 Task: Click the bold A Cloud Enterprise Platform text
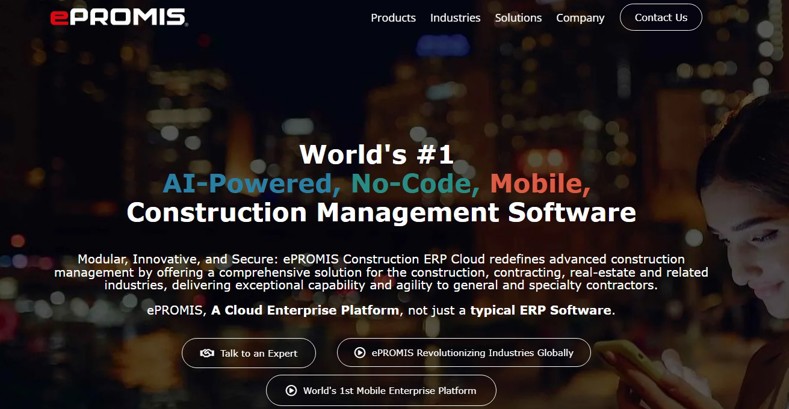coord(305,310)
